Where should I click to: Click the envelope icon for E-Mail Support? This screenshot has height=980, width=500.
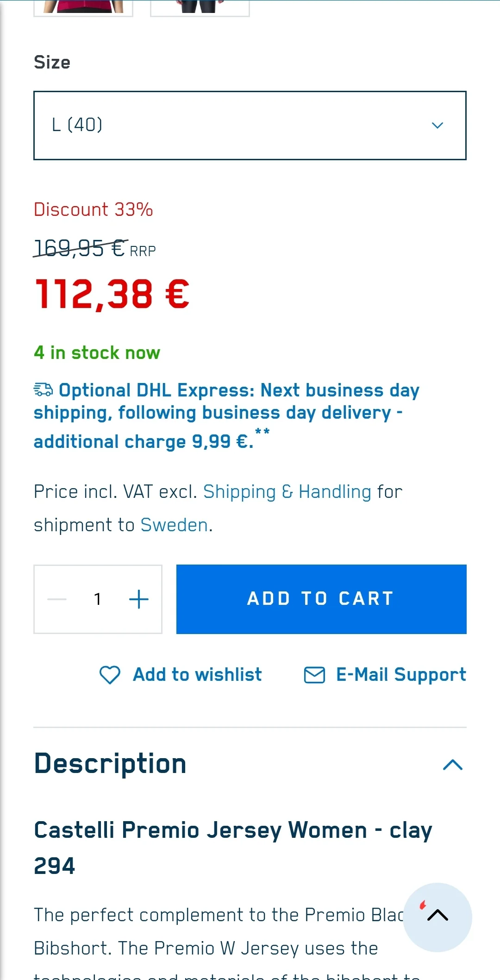click(314, 675)
